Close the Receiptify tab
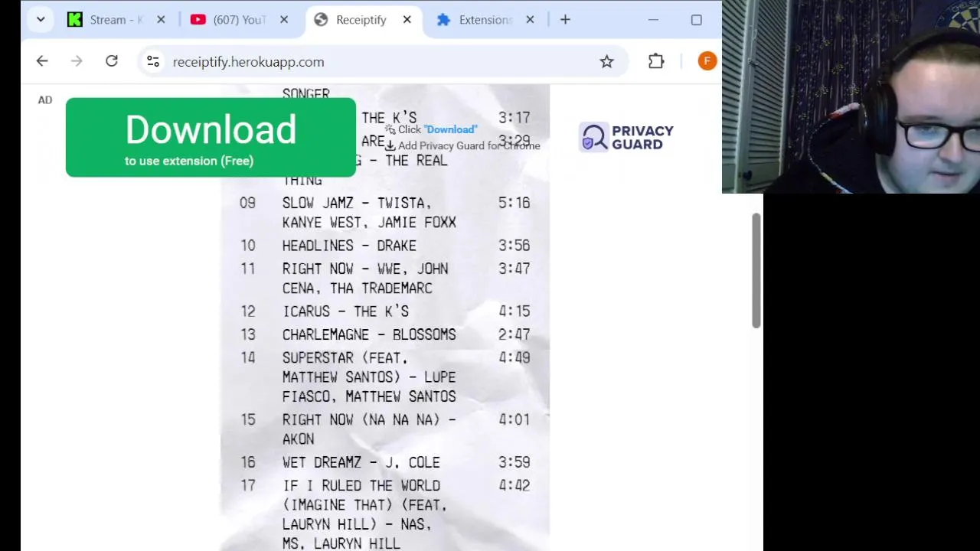 click(407, 20)
